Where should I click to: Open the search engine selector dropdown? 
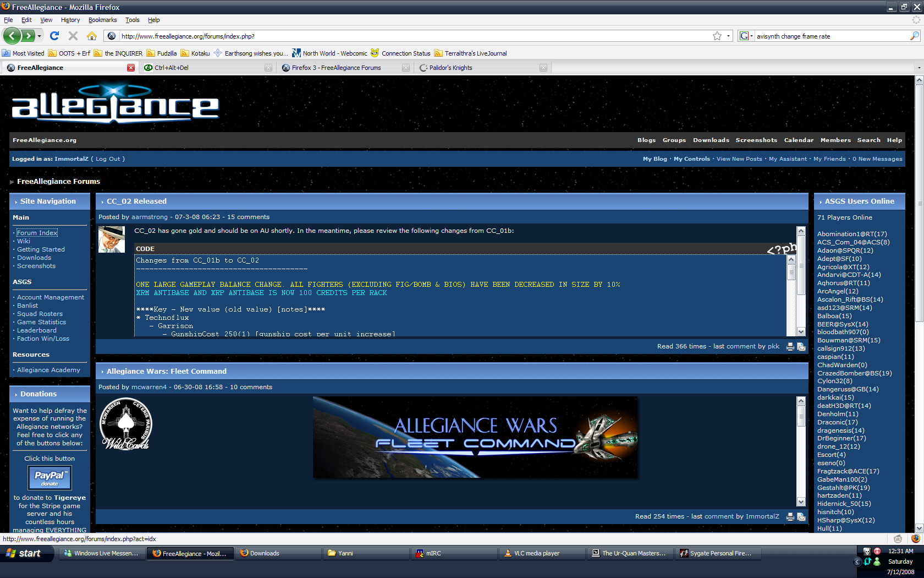click(746, 36)
